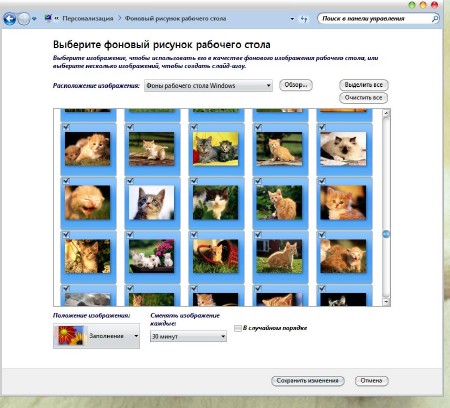
Task: Click scrollbar up arrow in wallpaper list
Action: pyautogui.click(x=386, y=113)
